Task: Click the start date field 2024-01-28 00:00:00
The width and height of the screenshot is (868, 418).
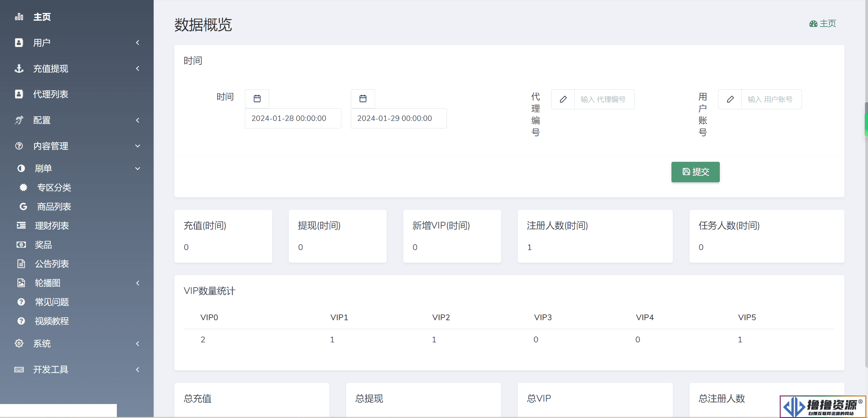Action: tap(293, 118)
